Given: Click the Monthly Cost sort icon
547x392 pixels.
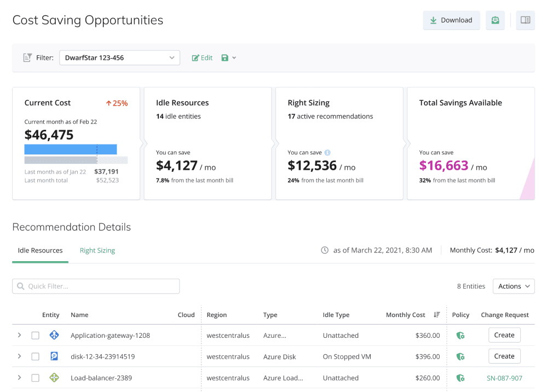Looking at the screenshot, I should [436, 315].
